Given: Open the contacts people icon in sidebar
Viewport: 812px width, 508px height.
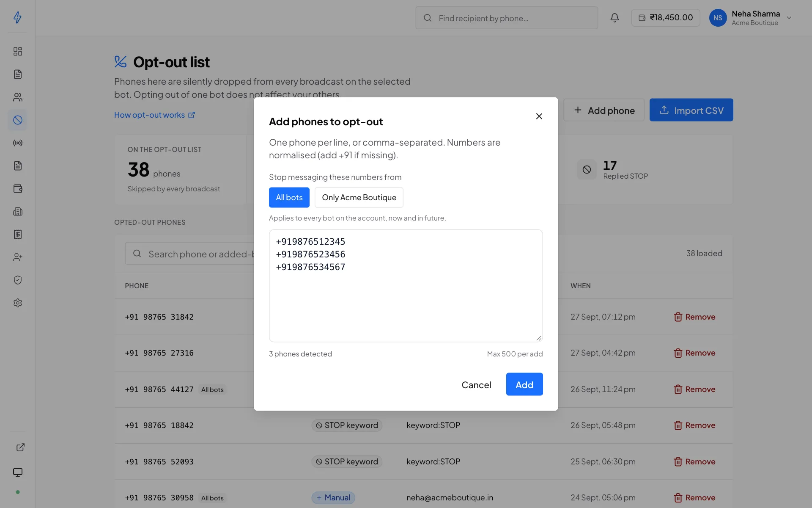Looking at the screenshot, I should (x=17, y=97).
